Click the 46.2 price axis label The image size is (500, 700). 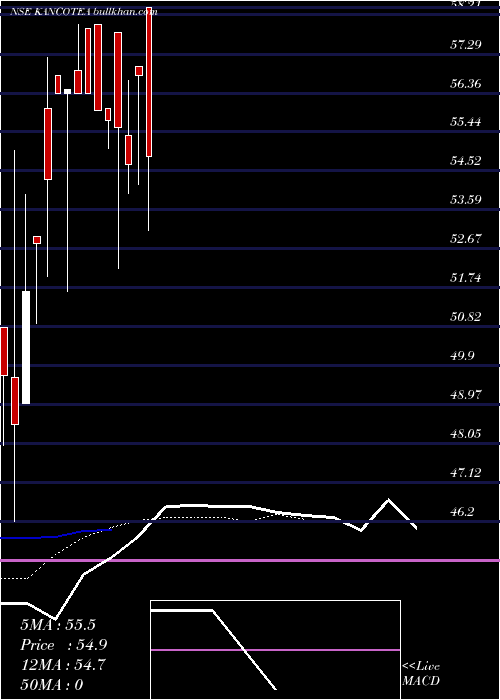tap(463, 512)
